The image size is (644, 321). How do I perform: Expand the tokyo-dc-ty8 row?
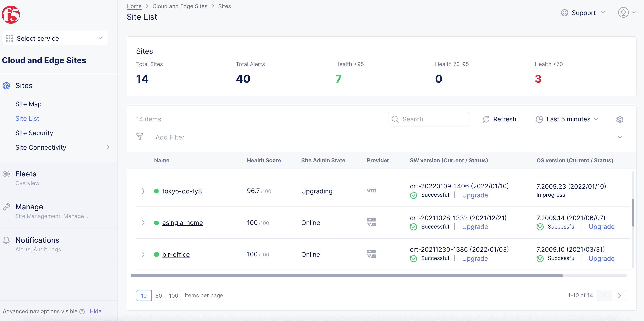(x=143, y=191)
